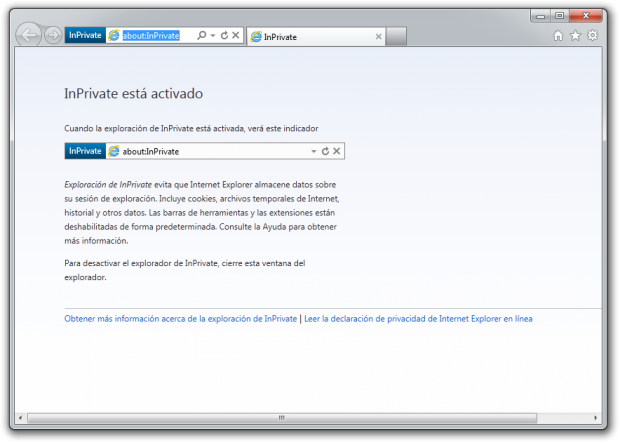The image size is (620, 443).
Task: Click the about:InPrivate text in the sample bar
Action: point(151,151)
